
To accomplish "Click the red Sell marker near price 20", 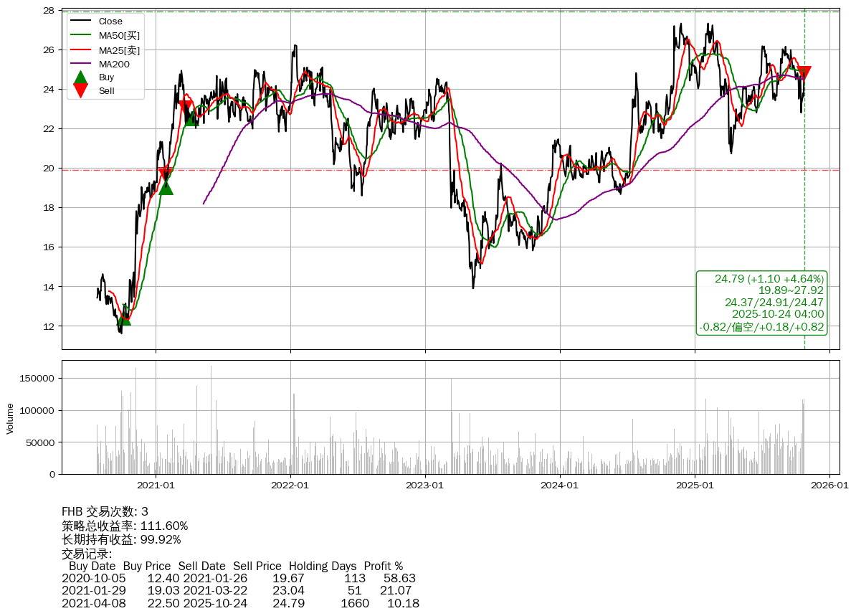I will pyautogui.click(x=165, y=172).
